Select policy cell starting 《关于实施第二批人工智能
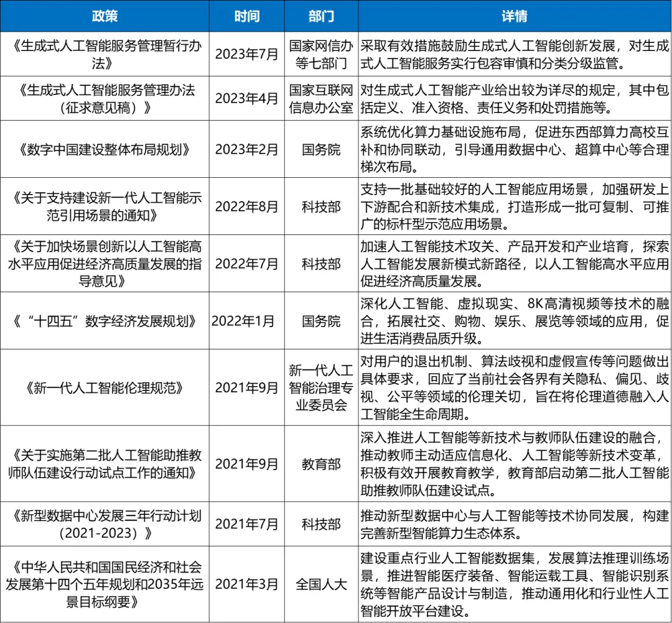This screenshot has height=623, width=672. 105,464
